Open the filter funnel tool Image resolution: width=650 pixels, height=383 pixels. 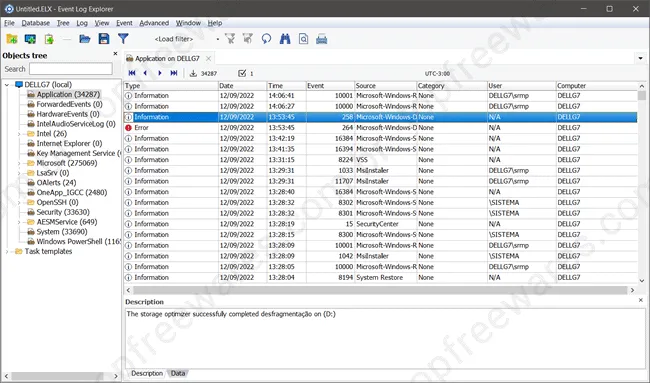[123, 39]
